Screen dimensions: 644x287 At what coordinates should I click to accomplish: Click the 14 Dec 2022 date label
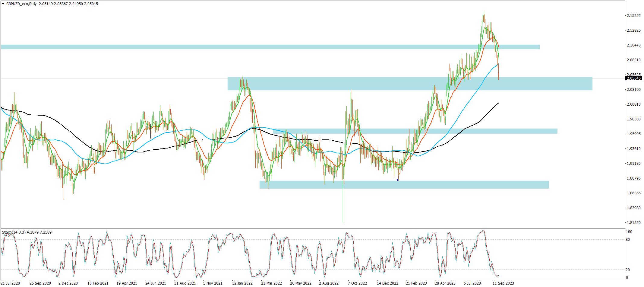(x=387, y=283)
